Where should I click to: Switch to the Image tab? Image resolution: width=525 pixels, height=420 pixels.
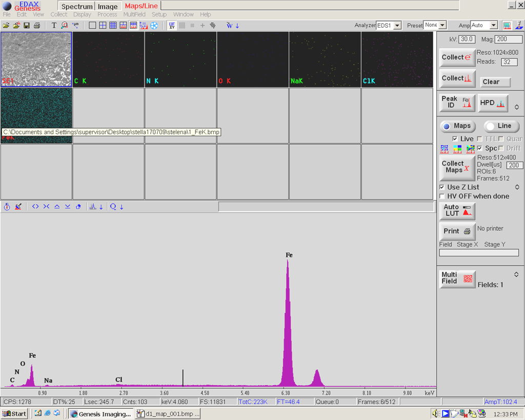point(108,6)
